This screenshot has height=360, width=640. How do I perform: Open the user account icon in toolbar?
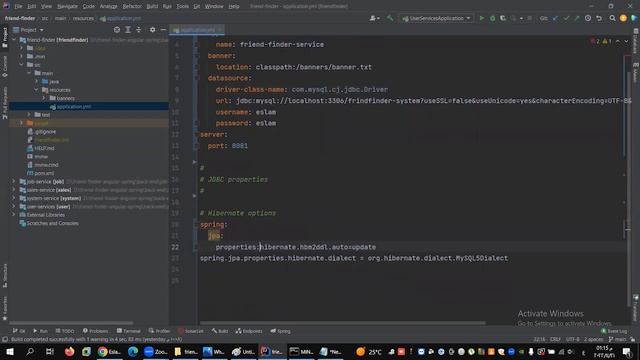pos(374,18)
